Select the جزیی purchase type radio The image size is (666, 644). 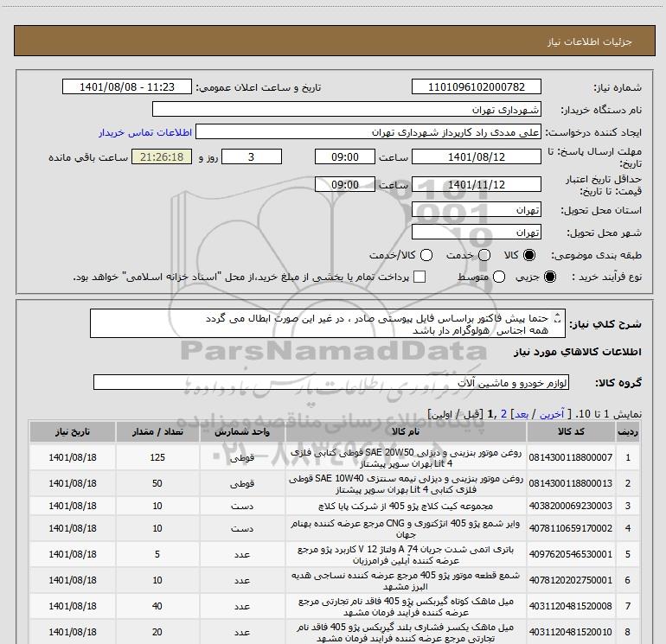coord(549,277)
